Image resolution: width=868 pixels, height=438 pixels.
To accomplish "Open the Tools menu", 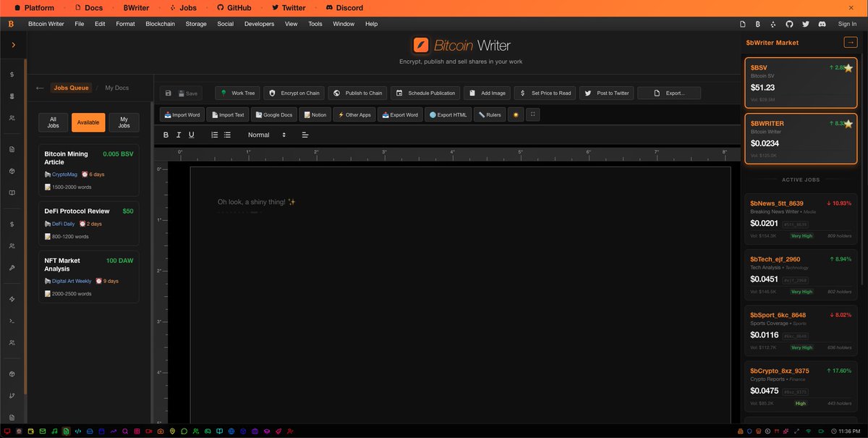I will [315, 24].
